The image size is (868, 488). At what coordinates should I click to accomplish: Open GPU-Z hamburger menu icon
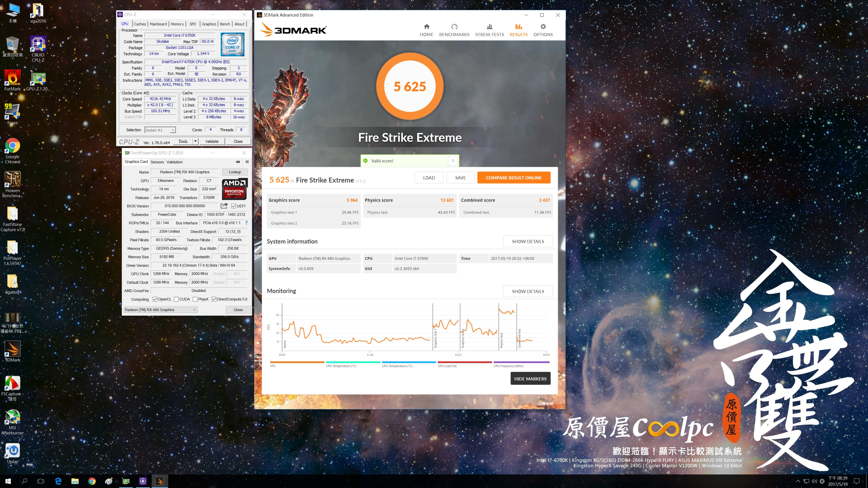click(247, 162)
